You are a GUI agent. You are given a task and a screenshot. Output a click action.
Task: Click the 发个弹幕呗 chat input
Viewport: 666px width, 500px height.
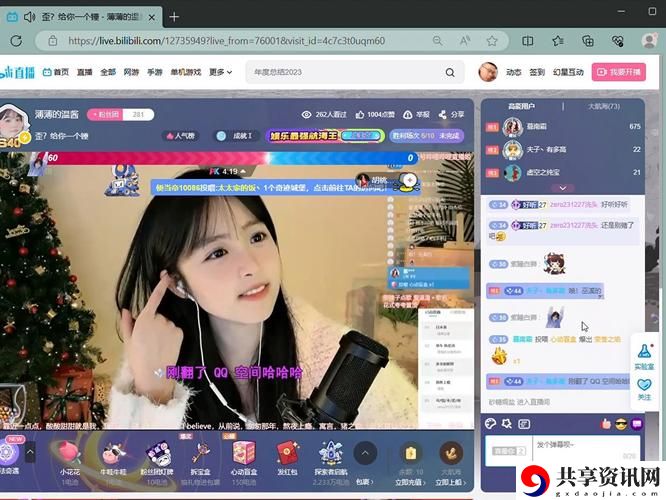tap(586, 450)
